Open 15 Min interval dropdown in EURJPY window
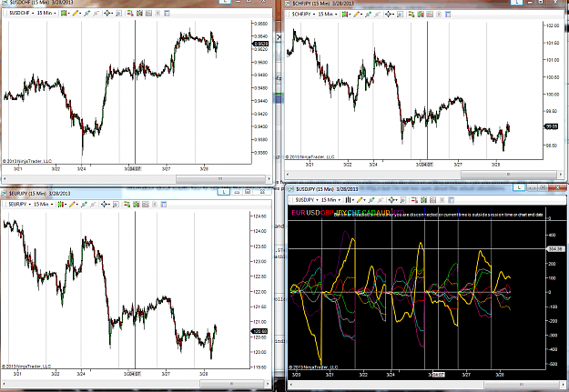 43,204
